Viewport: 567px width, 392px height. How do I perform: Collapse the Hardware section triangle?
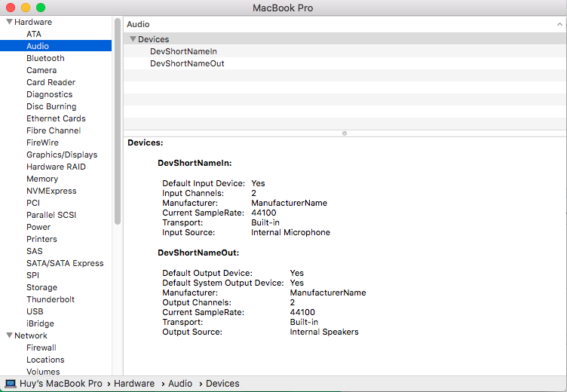coord(9,22)
